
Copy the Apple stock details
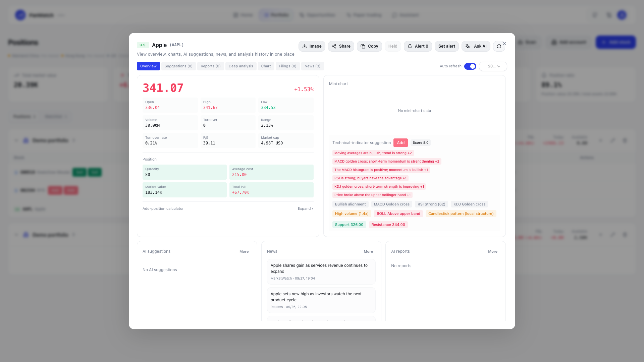click(369, 46)
